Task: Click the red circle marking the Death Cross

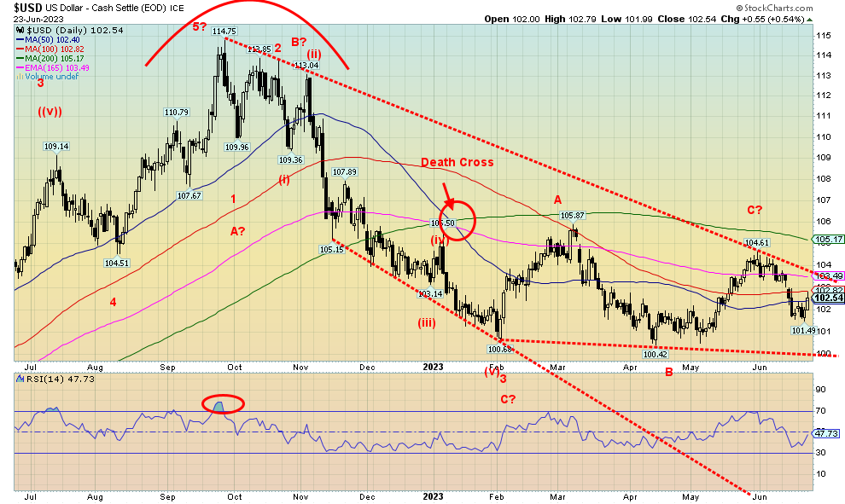Action: pyautogui.click(x=459, y=221)
